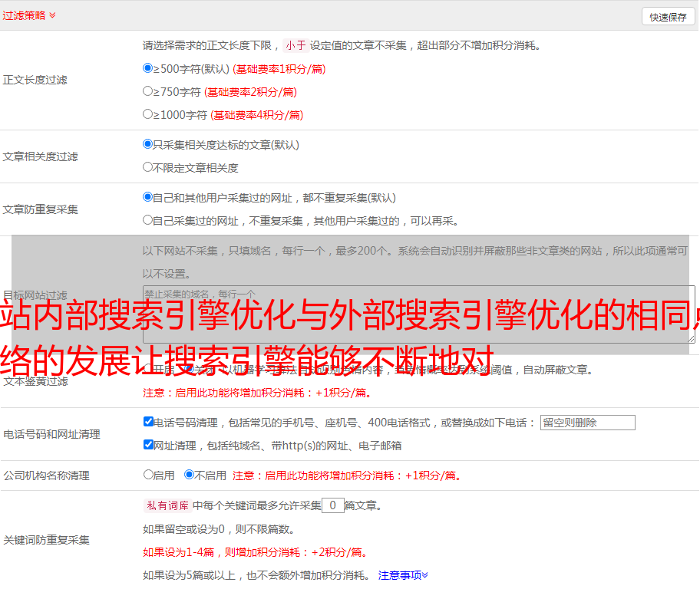Choose 自己采集过的网址 不重复采集 option
Viewport: 700px width, 589px height.
pyautogui.click(x=148, y=220)
